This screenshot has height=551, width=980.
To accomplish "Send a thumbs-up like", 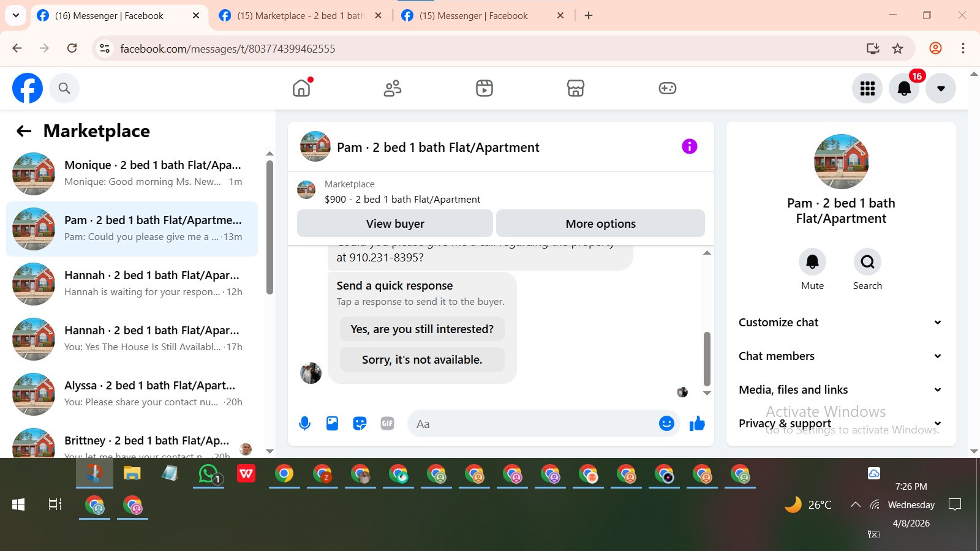I will (x=697, y=424).
